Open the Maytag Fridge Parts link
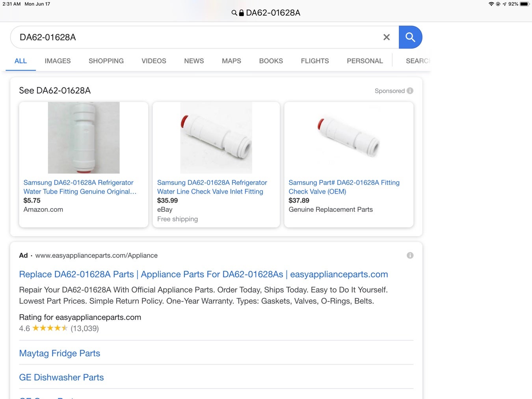This screenshot has width=532, height=399. (60, 353)
